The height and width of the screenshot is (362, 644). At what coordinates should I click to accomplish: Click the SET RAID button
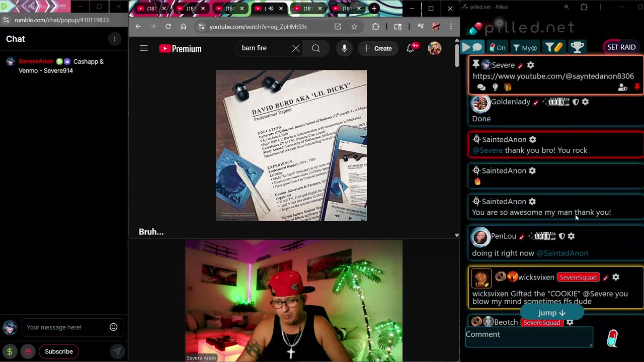(x=621, y=47)
